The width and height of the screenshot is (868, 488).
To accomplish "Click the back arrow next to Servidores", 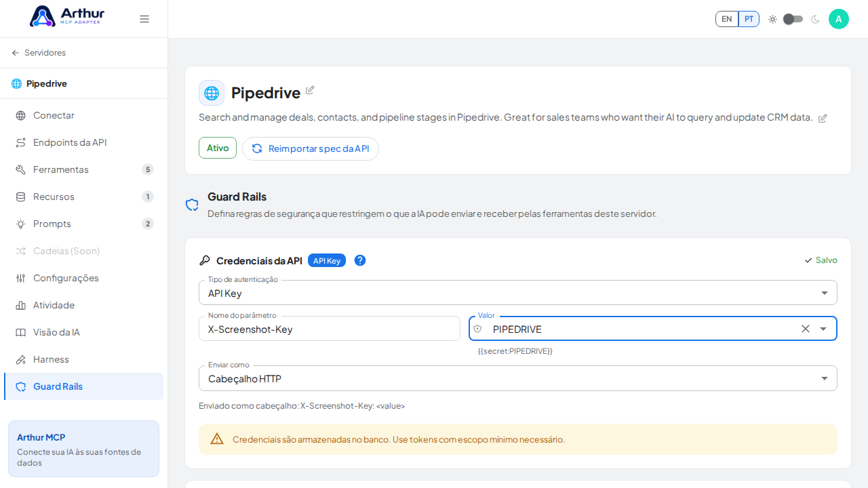I will point(16,53).
